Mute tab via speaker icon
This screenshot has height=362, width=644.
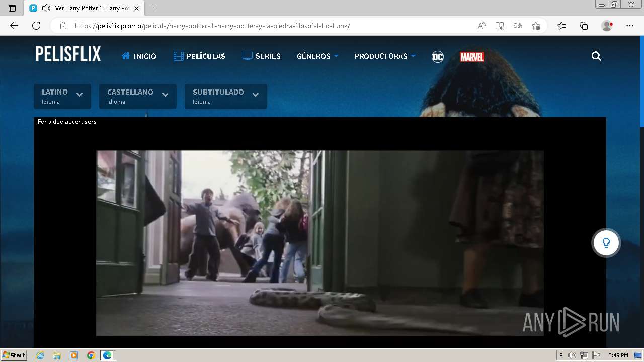(46, 8)
